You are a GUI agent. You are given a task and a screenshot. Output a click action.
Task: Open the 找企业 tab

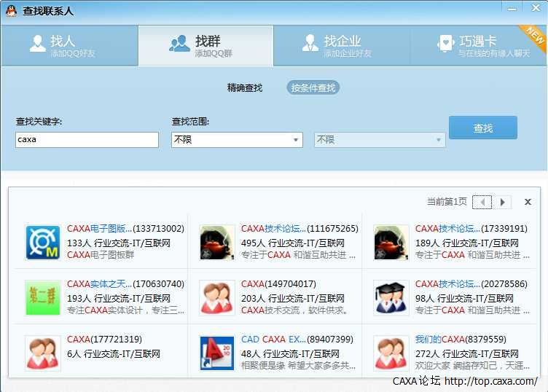[x=342, y=45]
